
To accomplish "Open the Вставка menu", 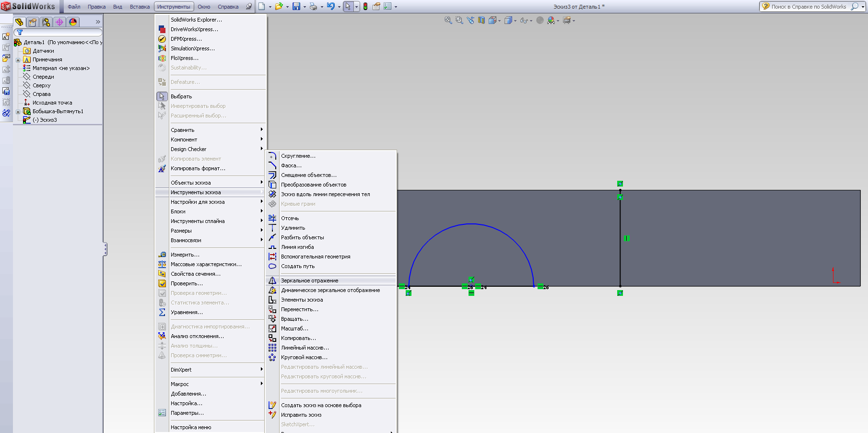I will pyautogui.click(x=140, y=7).
